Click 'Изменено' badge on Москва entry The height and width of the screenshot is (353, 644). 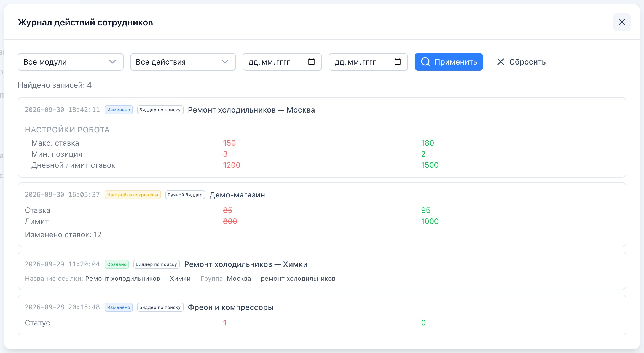pyautogui.click(x=119, y=110)
